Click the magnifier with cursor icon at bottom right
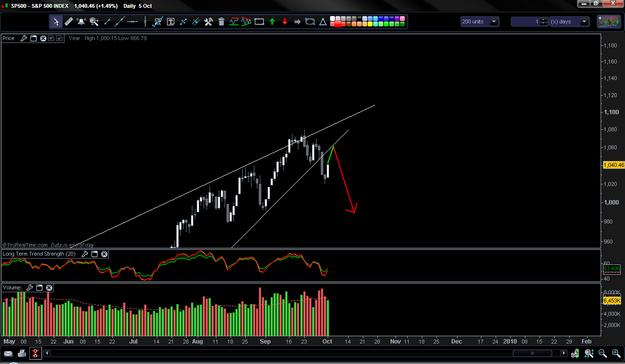Image resolution: width=625 pixels, height=364 pixels. [x=589, y=353]
